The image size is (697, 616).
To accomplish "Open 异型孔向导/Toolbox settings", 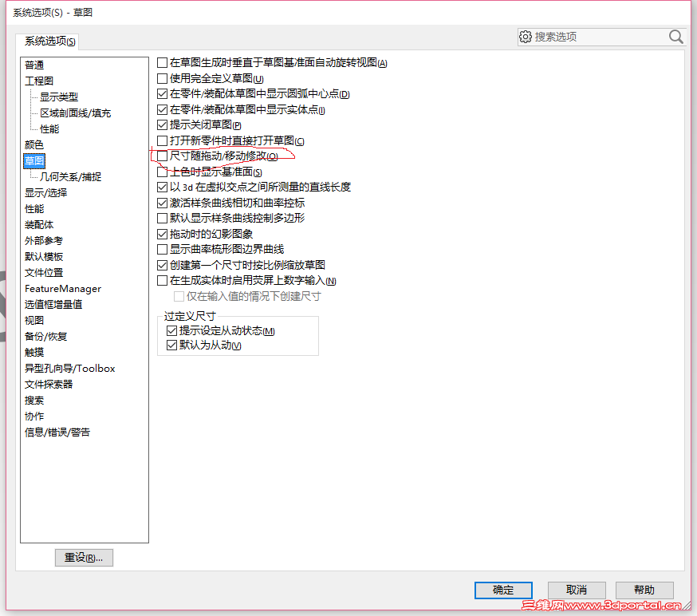I will (69, 368).
